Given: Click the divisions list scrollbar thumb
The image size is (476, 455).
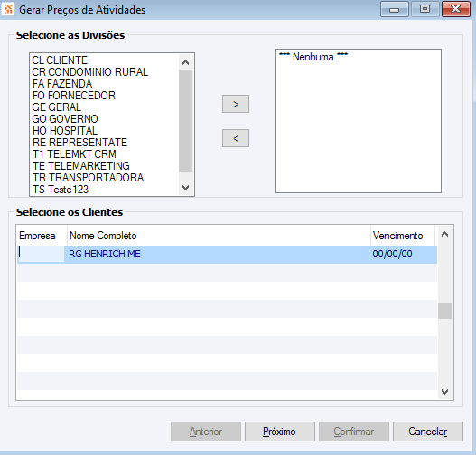Looking at the screenshot, I should point(185,121).
